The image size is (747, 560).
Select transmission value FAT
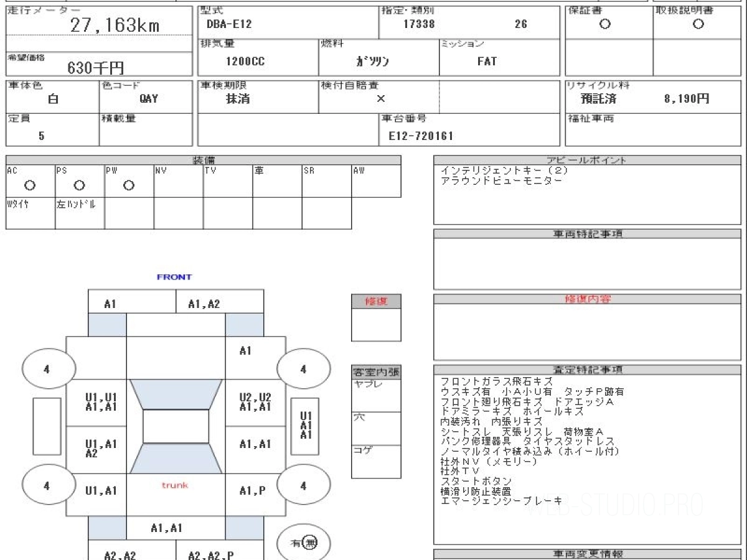(x=487, y=62)
